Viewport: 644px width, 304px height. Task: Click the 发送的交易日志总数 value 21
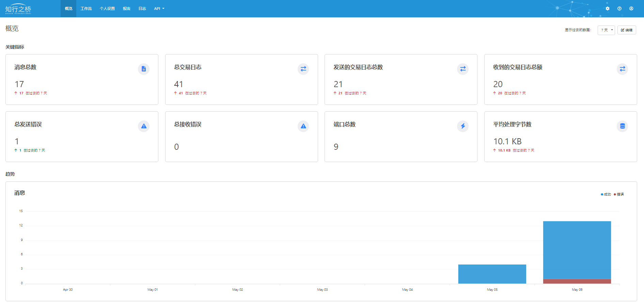tap(338, 84)
